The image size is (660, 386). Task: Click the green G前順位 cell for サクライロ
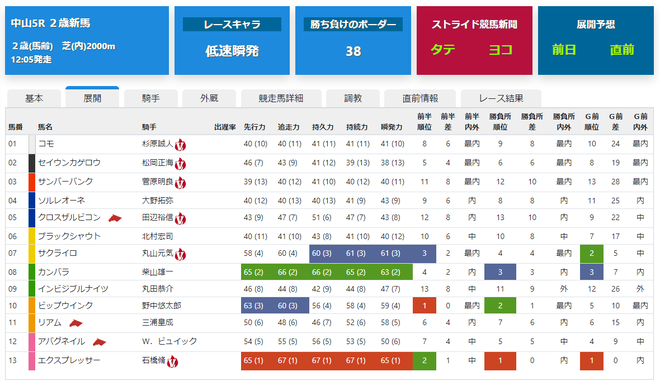tap(591, 253)
